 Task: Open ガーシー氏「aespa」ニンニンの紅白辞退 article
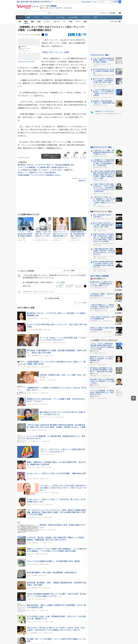click(63, 339)
